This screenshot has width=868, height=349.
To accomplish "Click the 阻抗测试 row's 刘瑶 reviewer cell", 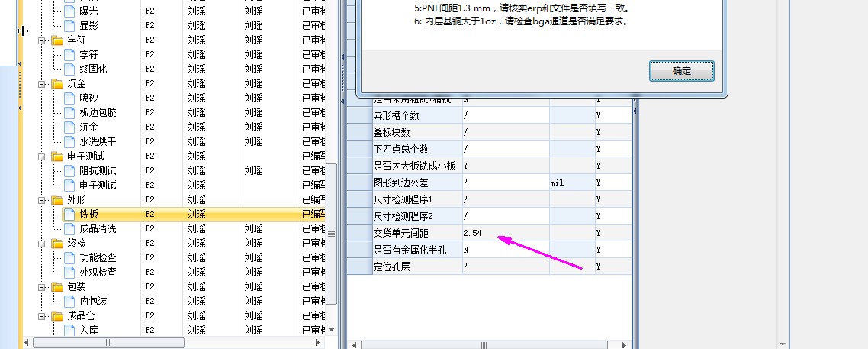I will (253, 170).
